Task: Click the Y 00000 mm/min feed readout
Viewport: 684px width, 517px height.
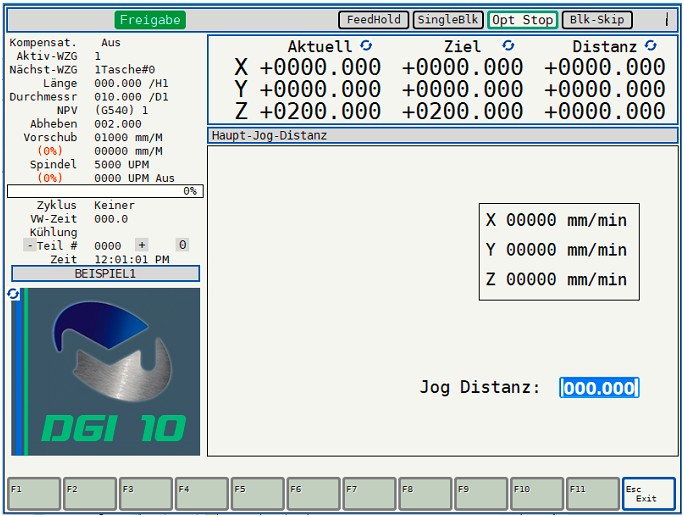Action: 556,250
